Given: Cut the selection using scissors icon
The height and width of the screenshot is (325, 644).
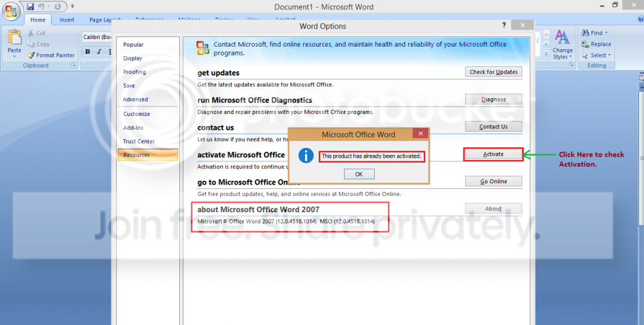Looking at the screenshot, I should [x=36, y=33].
